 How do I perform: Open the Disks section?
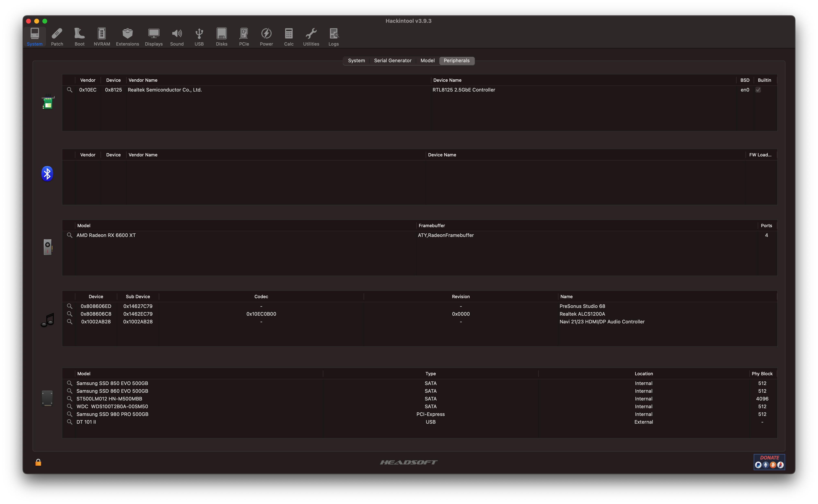221,36
